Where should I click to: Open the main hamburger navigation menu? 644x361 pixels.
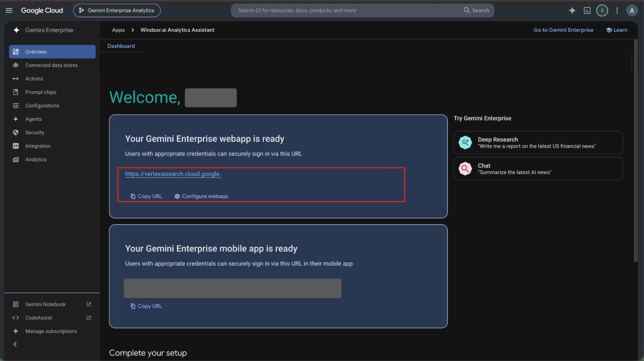pos(9,10)
